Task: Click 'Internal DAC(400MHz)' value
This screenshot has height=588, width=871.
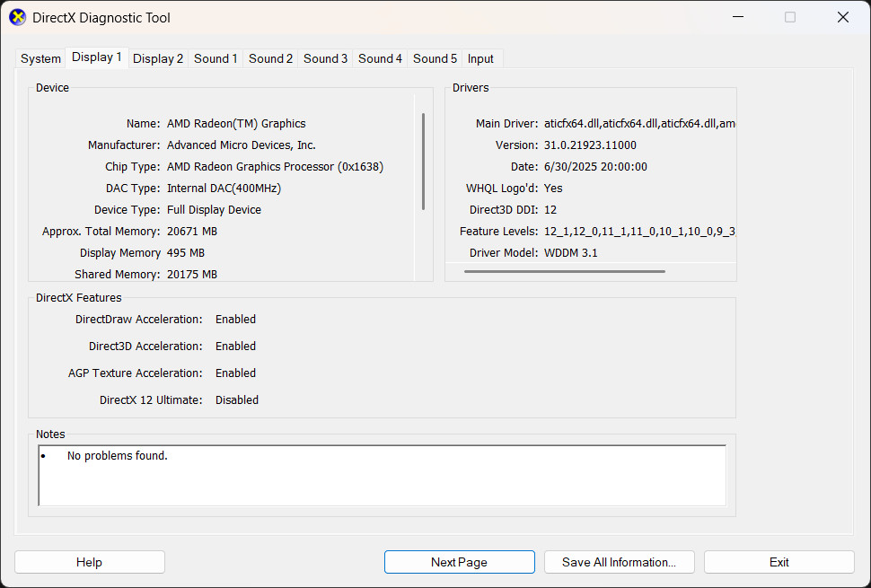Action: tap(224, 189)
